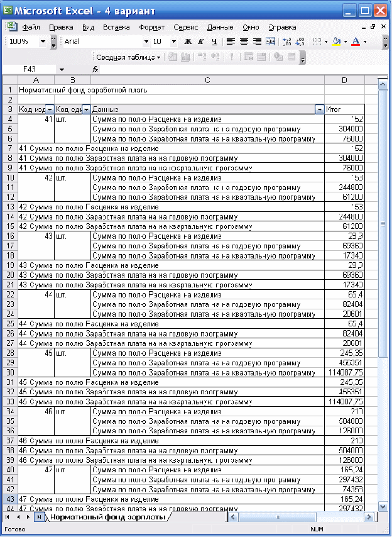392x537 pixels.
Task: Open the Arial font name dropdown
Action: pos(146,42)
